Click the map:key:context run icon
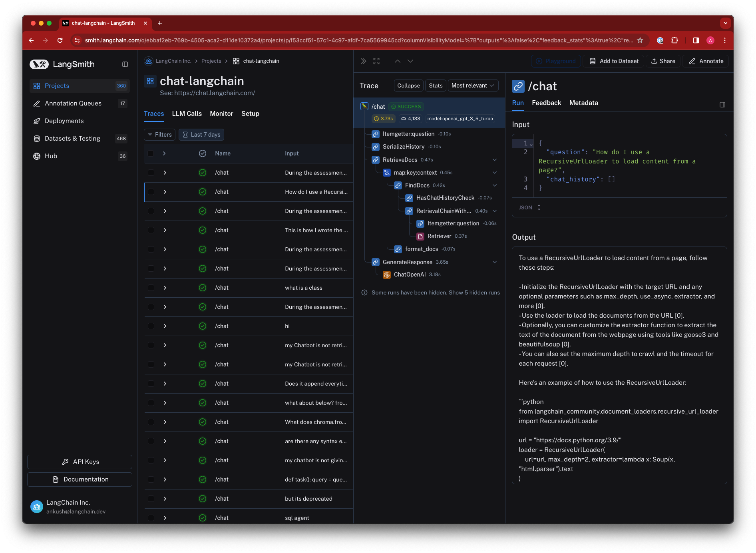This screenshot has width=756, height=553. [x=387, y=173]
